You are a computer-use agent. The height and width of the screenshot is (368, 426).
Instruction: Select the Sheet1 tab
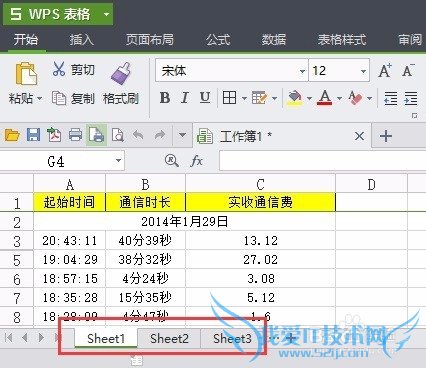tap(106, 338)
